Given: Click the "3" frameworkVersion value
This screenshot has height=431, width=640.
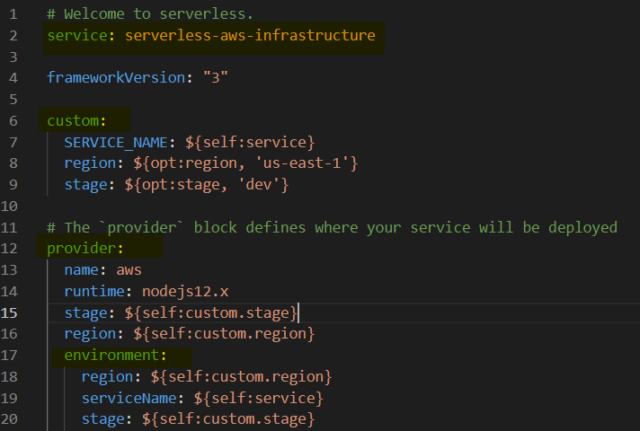Looking at the screenshot, I should tap(216, 77).
